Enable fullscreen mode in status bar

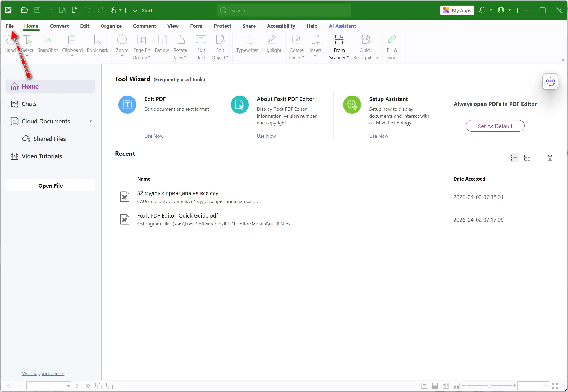(x=555, y=386)
